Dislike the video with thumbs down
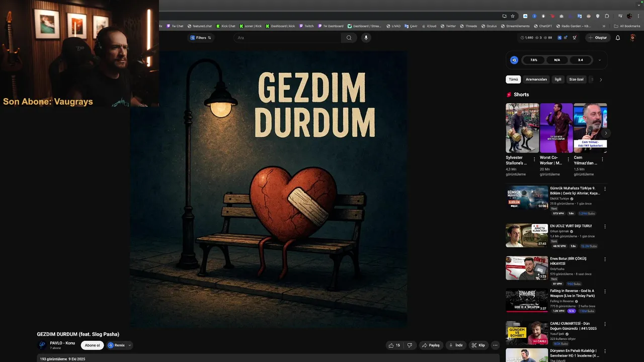The image size is (644, 362). (x=410, y=345)
